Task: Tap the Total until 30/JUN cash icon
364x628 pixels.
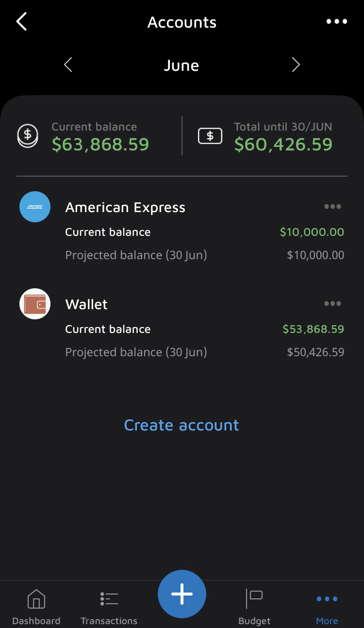Action: (210, 136)
